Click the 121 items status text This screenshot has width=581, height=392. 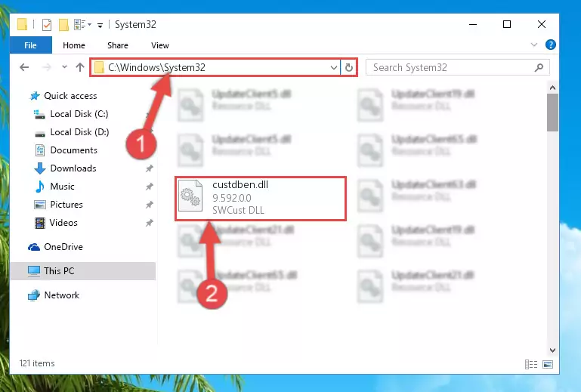tap(37, 363)
